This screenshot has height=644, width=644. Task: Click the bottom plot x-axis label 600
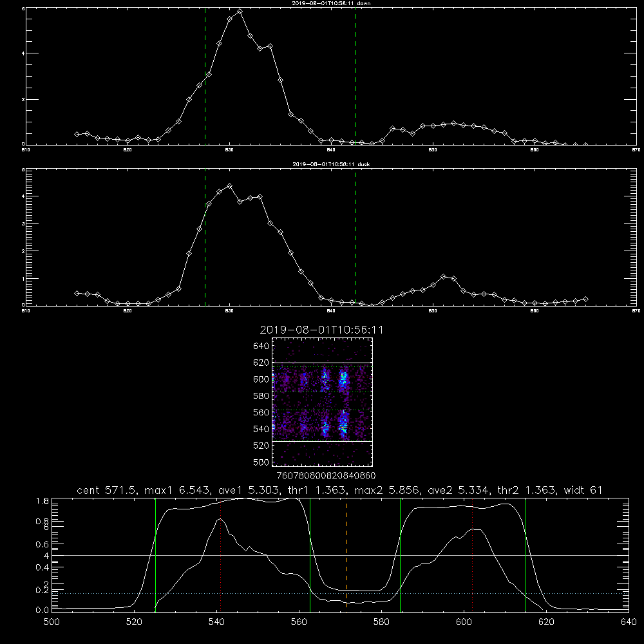click(x=464, y=622)
